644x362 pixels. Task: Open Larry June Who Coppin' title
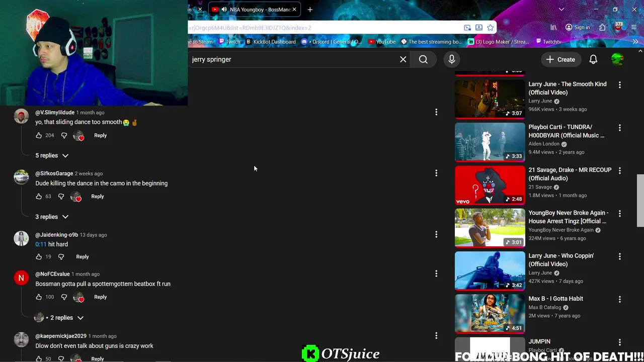(x=561, y=260)
